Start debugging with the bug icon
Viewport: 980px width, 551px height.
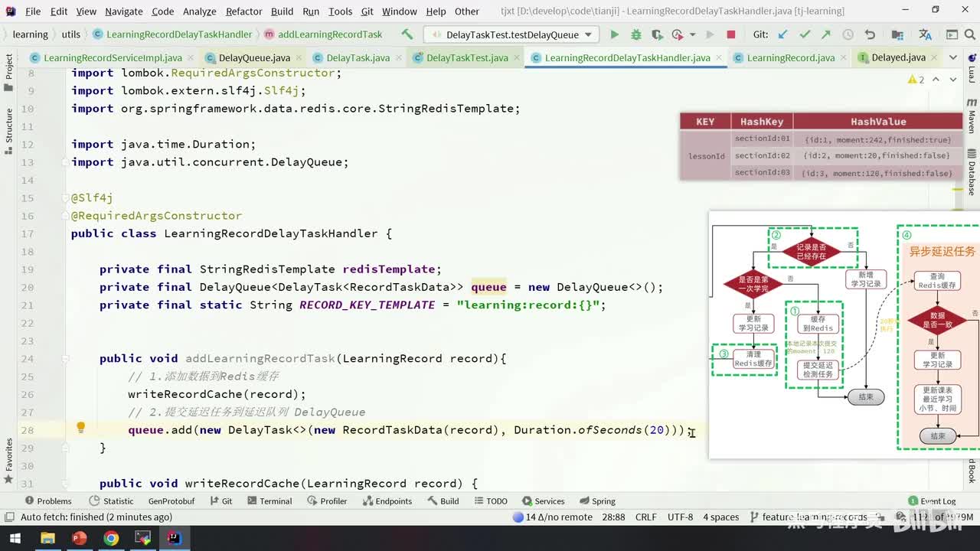pyautogui.click(x=635, y=34)
